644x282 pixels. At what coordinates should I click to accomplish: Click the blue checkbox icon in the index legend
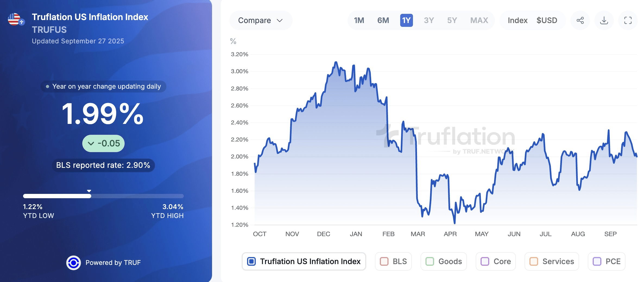[x=251, y=261]
